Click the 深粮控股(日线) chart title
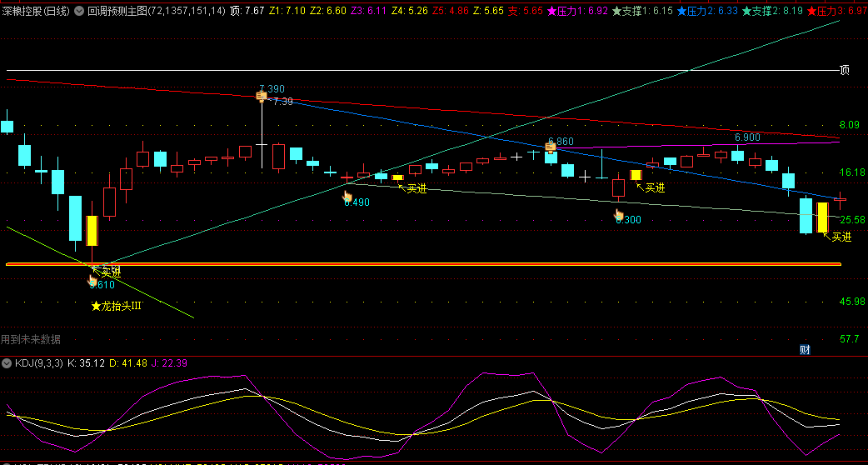The width and height of the screenshot is (868, 465). [x=36, y=10]
